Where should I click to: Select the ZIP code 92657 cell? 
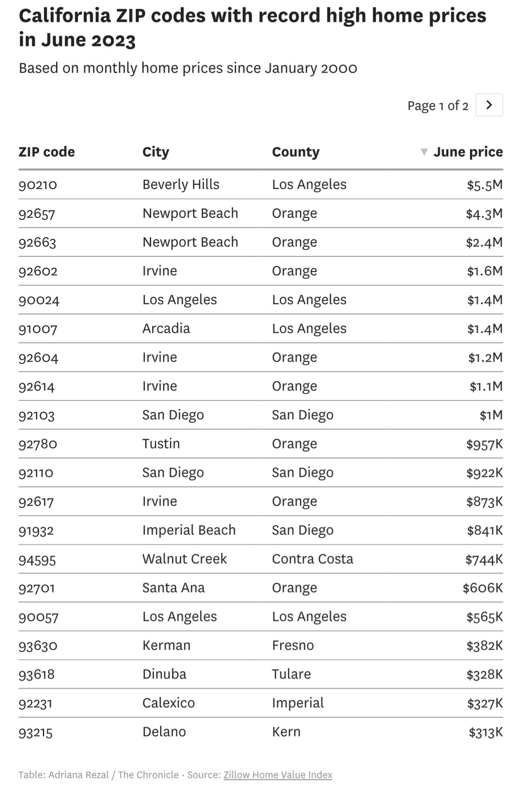(x=37, y=213)
